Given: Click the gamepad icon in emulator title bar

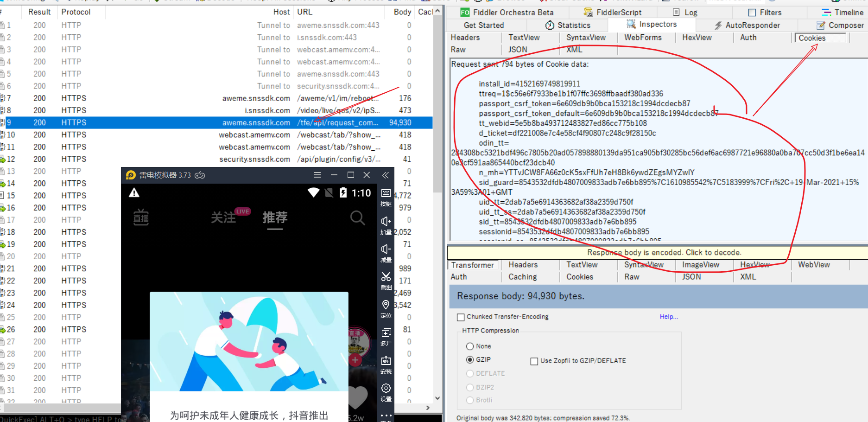Looking at the screenshot, I should pos(200,175).
